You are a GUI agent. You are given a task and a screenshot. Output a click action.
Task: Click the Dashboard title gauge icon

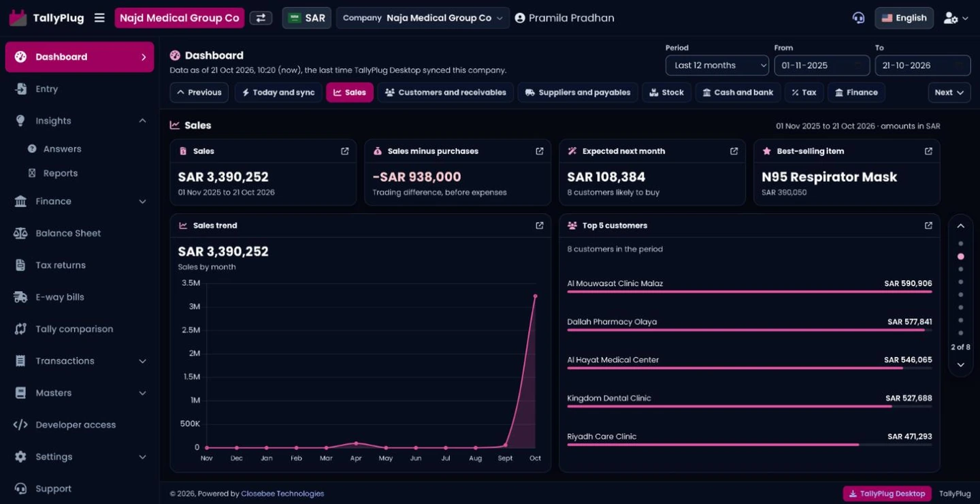[175, 55]
